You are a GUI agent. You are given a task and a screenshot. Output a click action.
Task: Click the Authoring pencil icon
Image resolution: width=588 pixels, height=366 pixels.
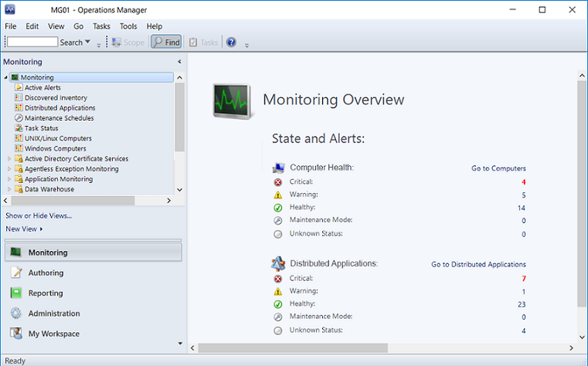15,273
